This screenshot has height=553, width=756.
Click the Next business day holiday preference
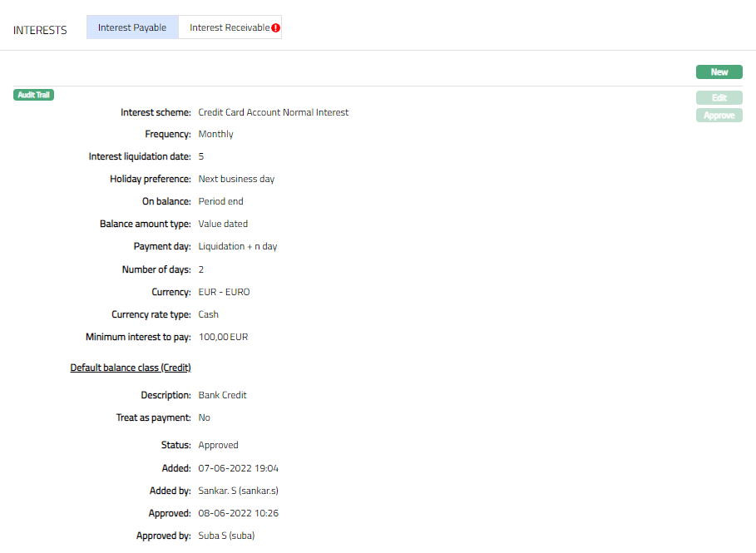coord(236,179)
